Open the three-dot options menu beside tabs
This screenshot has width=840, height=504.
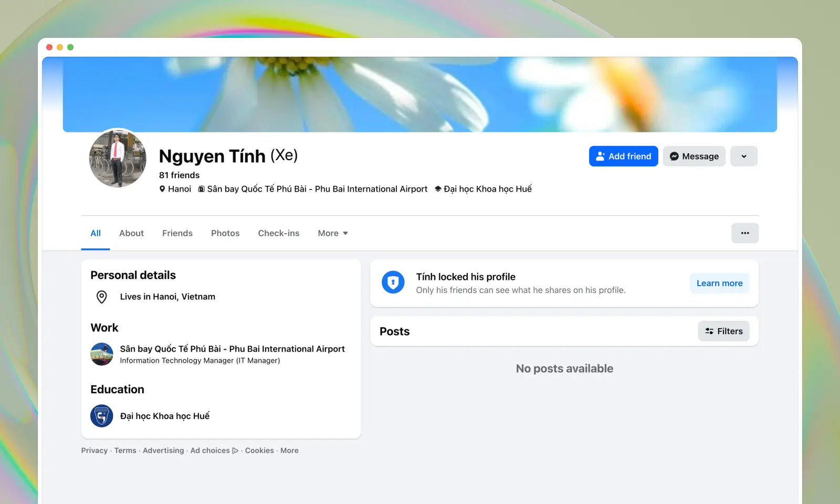coord(744,233)
